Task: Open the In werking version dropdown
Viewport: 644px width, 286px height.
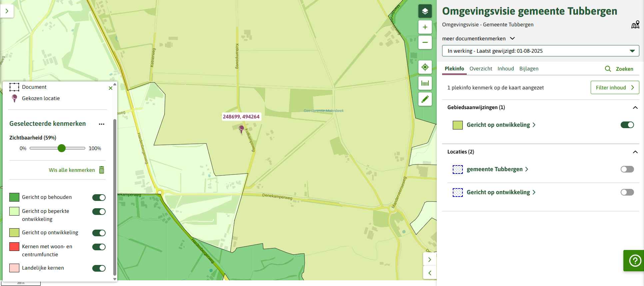Action: tap(540, 51)
